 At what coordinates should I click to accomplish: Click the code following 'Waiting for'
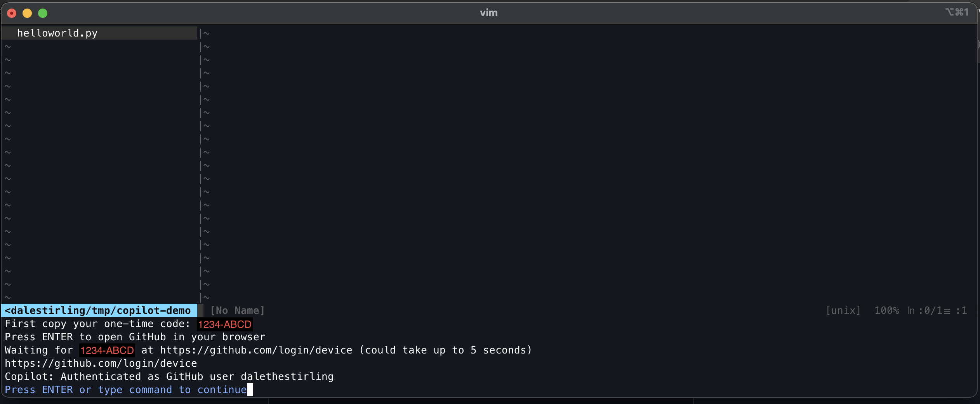point(107,350)
